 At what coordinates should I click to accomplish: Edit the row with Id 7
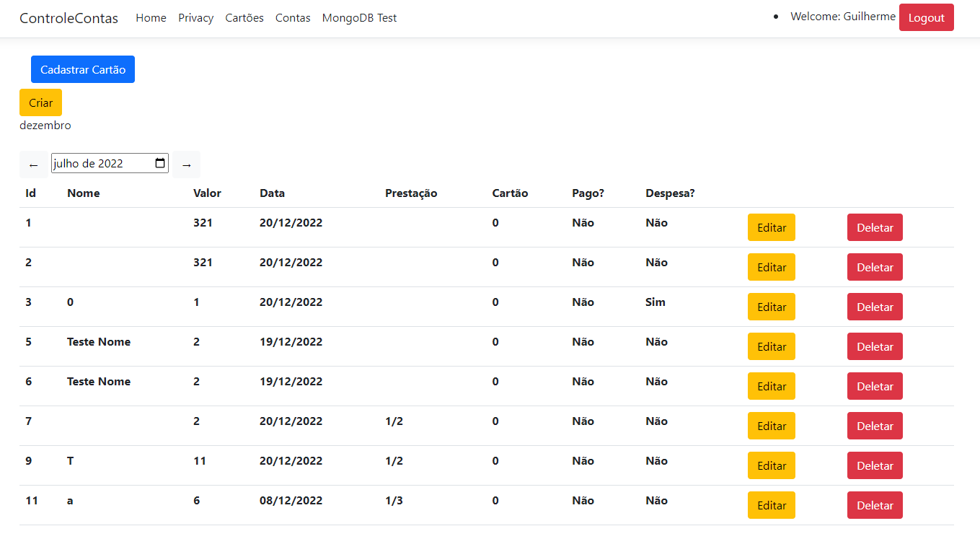[772, 426]
